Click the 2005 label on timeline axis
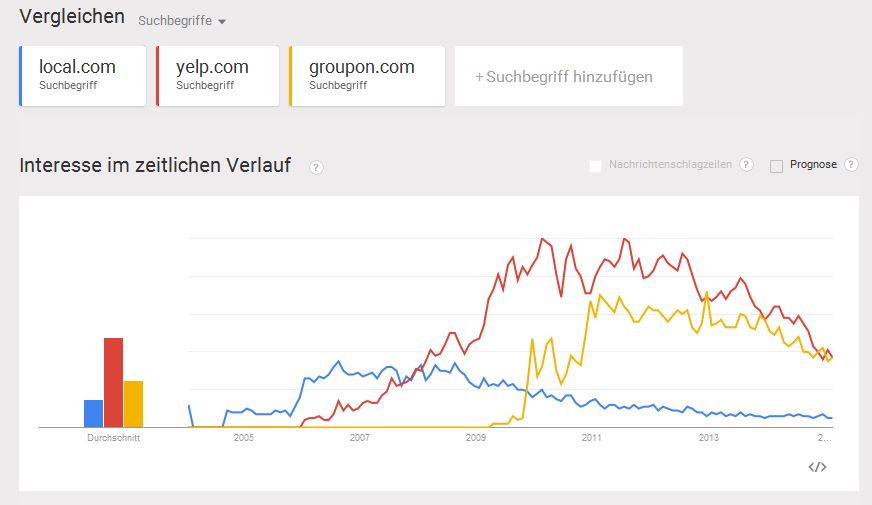 click(244, 438)
